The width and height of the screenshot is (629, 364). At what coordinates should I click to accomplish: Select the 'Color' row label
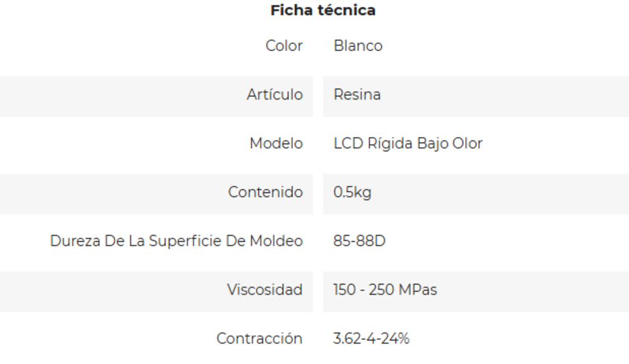(284, 46)
